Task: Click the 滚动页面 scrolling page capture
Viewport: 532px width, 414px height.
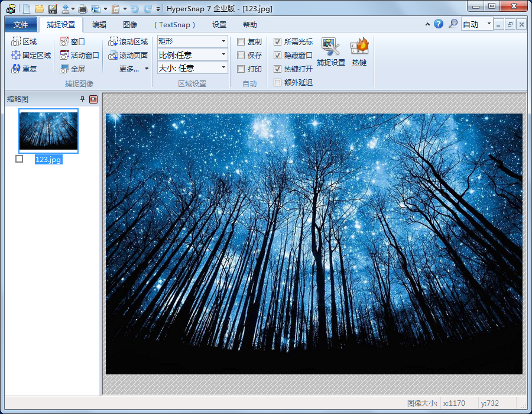Action: (x=128, y=56)
